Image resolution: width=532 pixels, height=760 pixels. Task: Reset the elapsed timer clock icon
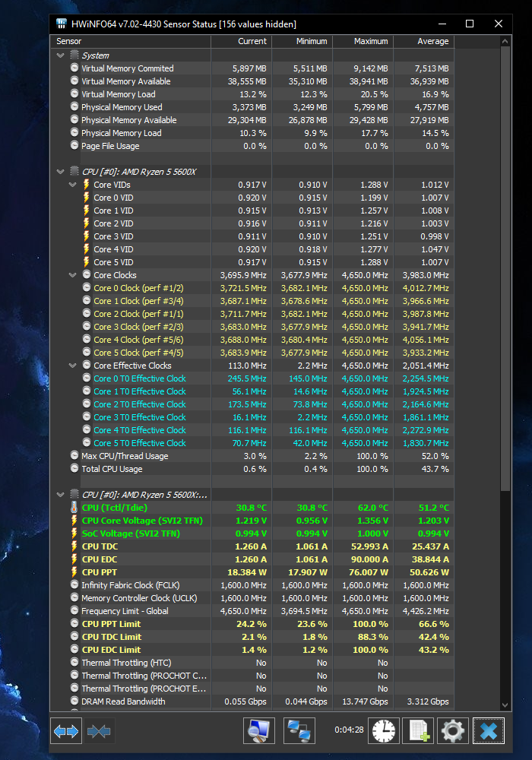click(384, 731)
